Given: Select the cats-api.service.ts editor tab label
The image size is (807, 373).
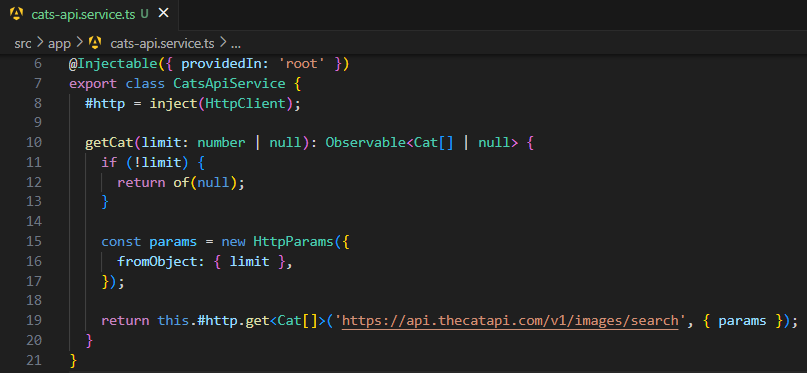Looking at the screenshot, I should pyautogui.click(x=83, y=14).
